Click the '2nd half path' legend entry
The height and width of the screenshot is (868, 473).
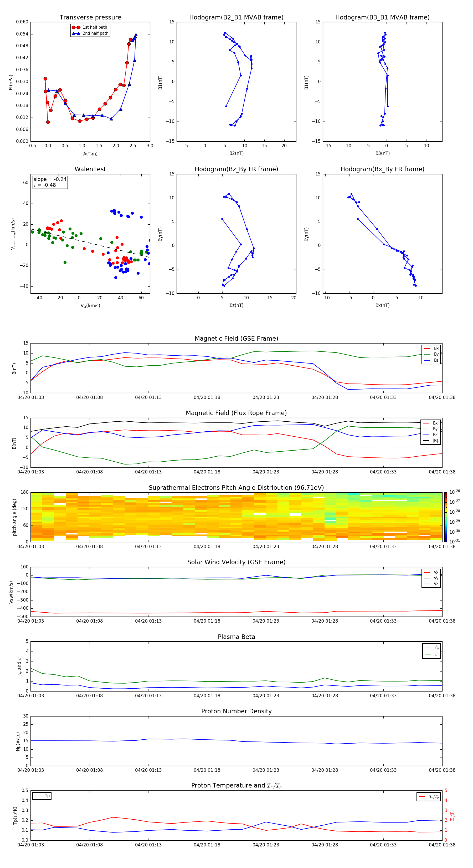90,33
